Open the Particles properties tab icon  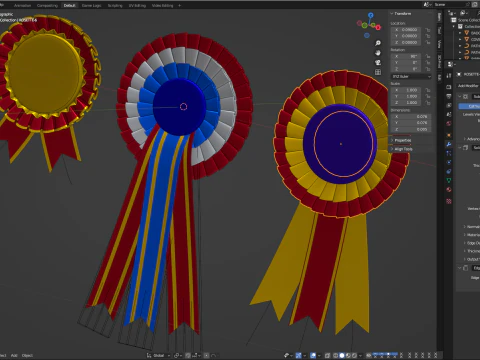point(449,153)
